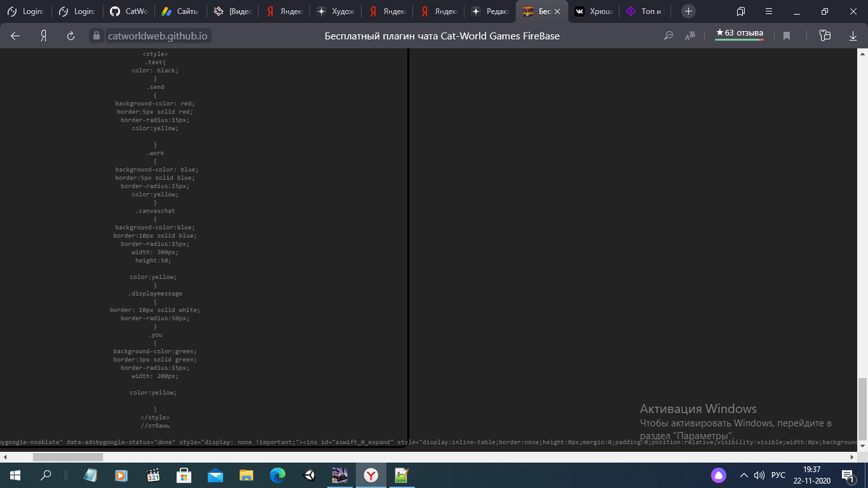
Task: Click the '.work' selector line
Action: (155, 153)
